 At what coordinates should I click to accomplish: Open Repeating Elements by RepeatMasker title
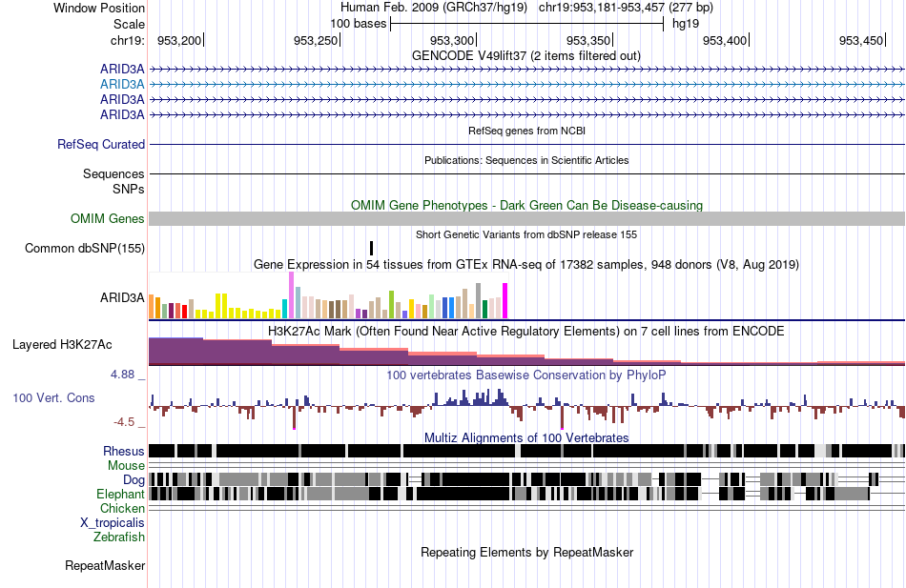pyautogui.click(x=526, y=552)
